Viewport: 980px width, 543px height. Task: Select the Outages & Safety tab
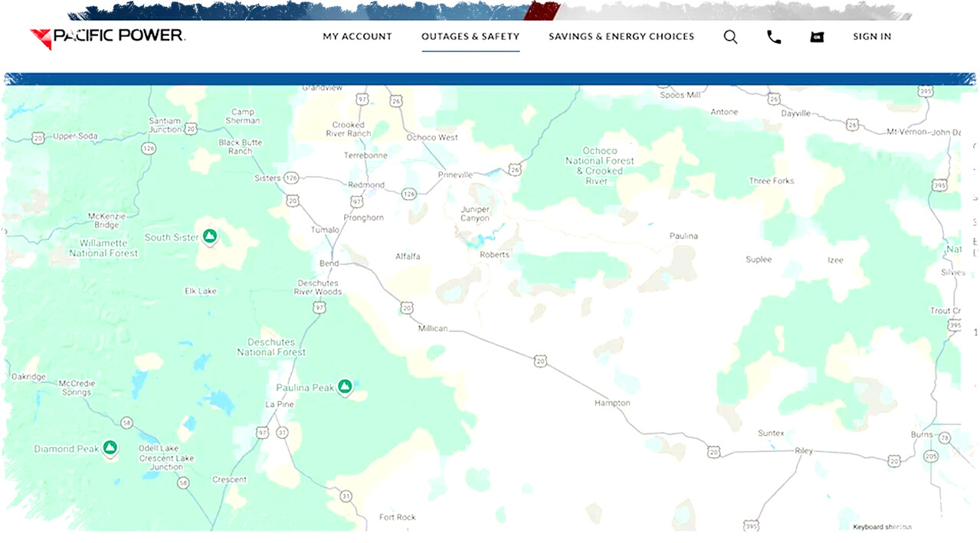[470, 36]
